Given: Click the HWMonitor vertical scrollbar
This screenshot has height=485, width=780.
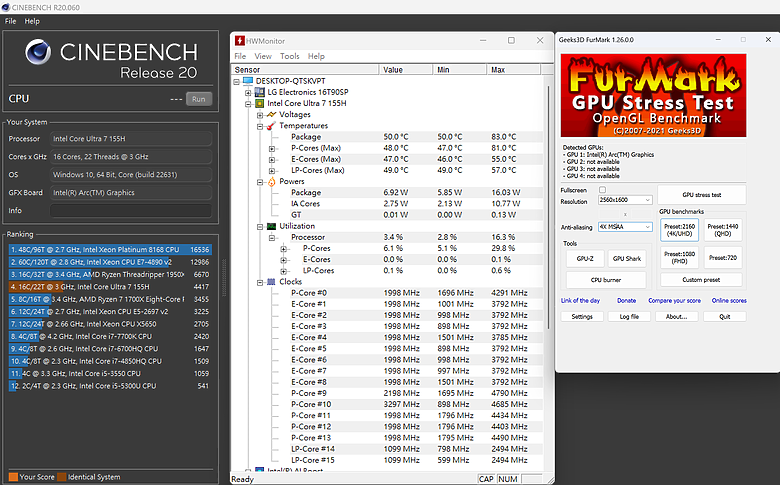Looking at the screenshot, I should coord(549,207).
